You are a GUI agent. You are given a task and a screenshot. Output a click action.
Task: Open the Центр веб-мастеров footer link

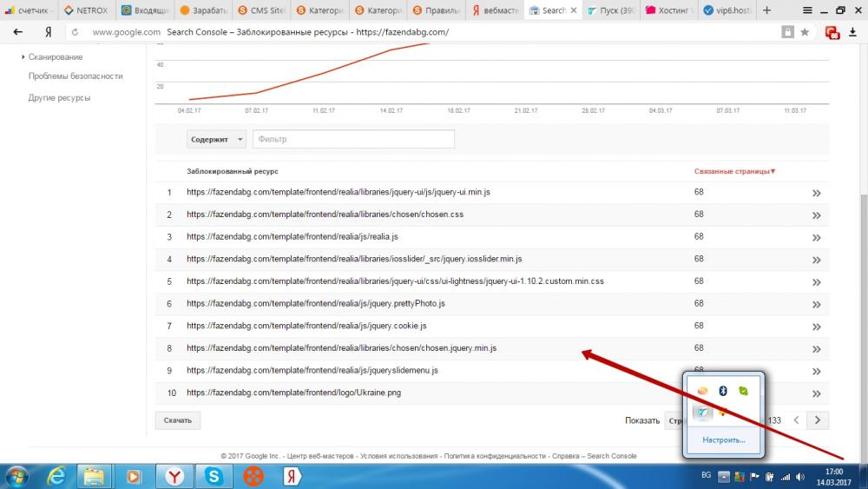pos(320,456)
